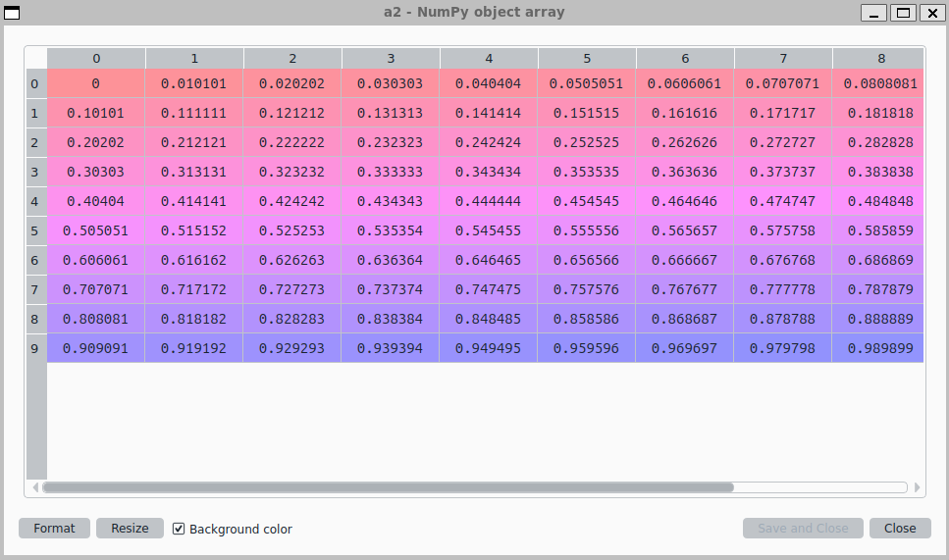The height and width of the screenshot is (560, 949).
Task: Select cell with value 0.777778
Action: point(783,289)
